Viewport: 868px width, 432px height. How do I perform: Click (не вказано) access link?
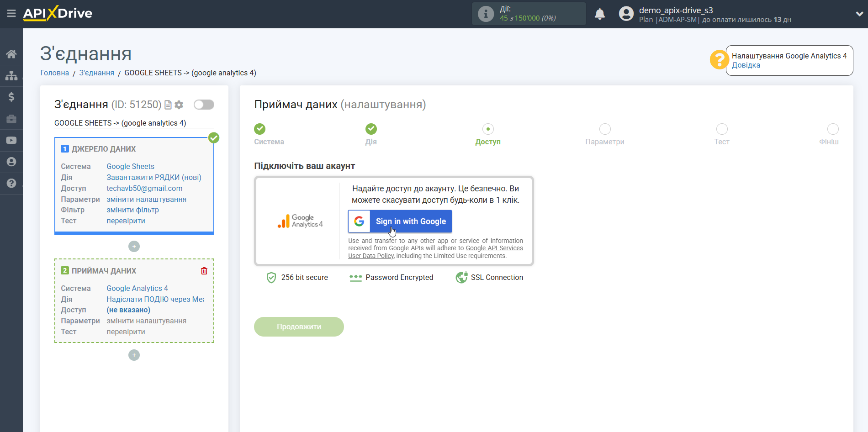coord(128,310)
